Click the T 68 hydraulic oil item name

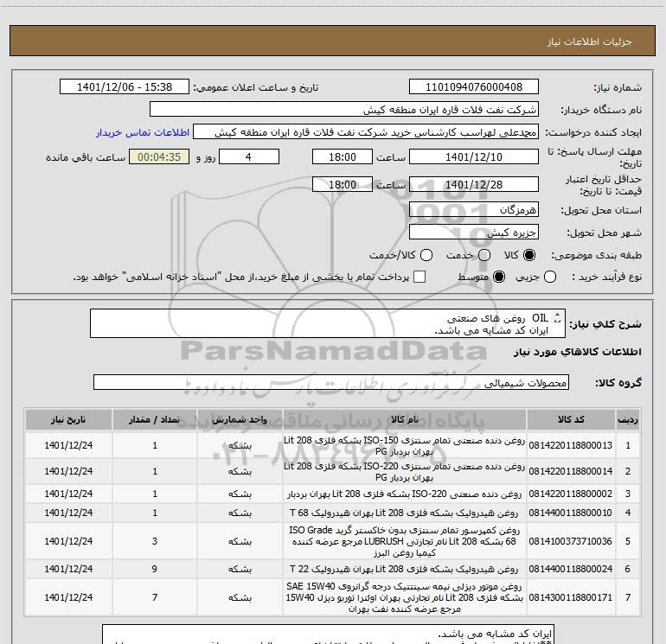[405, 513]
